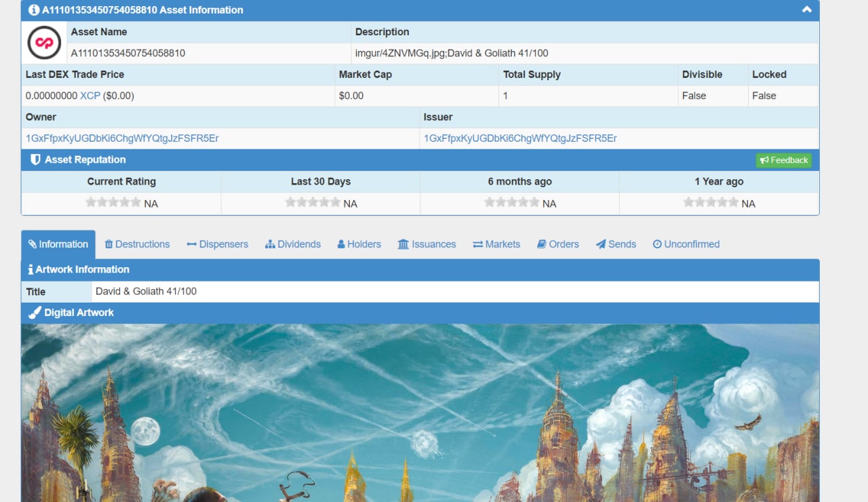Click the book icon on Orders tab
868x502 pixels.
point(541,244)
